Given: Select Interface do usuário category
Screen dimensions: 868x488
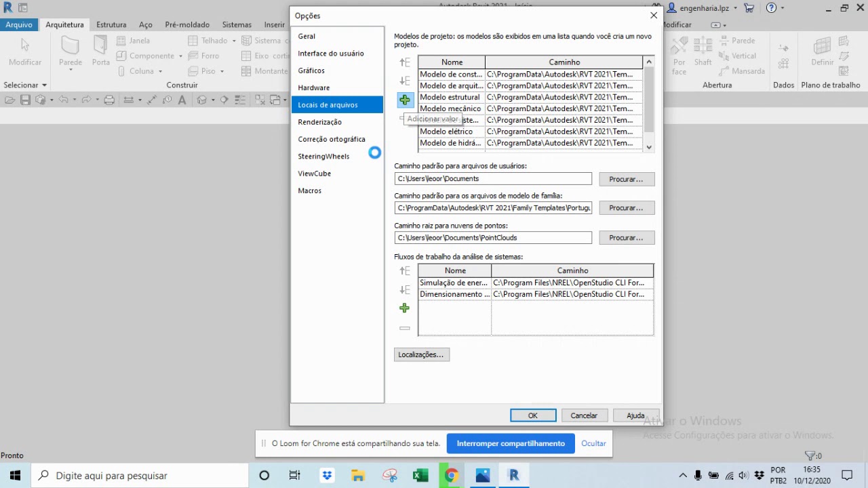Looking at the screenshot, I should pyautogui.click(x=337, y=54).
